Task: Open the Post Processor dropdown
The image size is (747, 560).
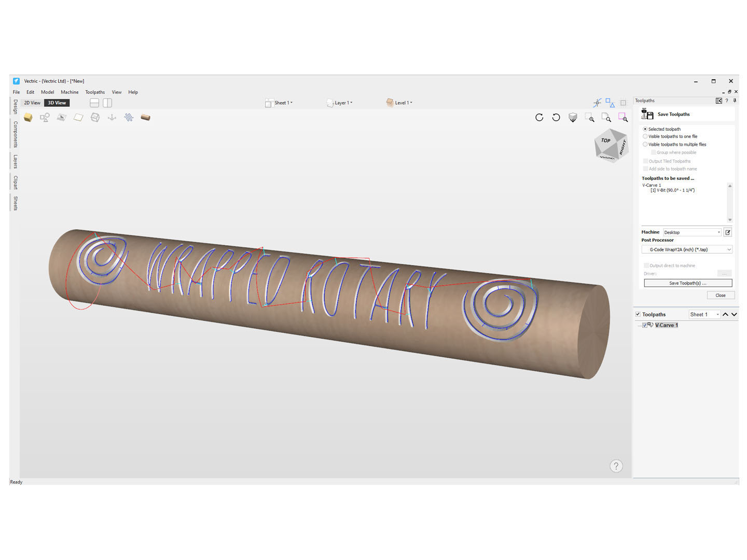Action: click(687, 249)
